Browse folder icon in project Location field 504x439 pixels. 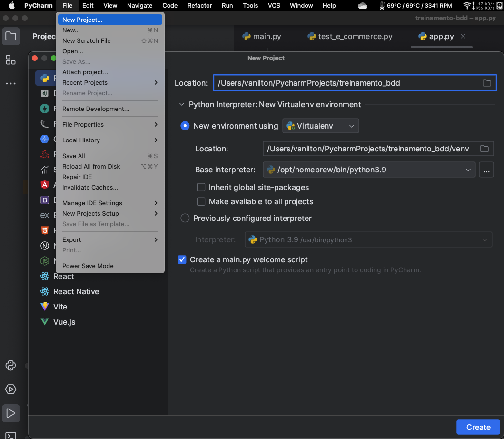click(x=487, y=83)
